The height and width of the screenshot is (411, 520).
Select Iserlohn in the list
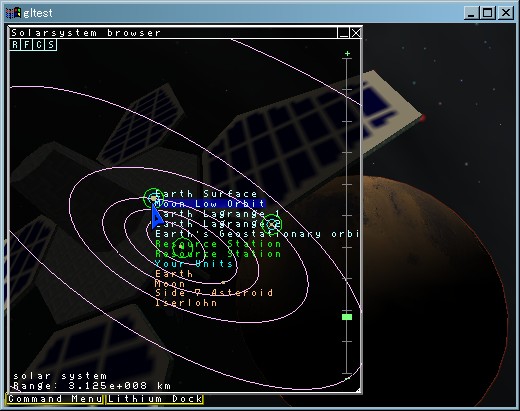coord(186,303)
